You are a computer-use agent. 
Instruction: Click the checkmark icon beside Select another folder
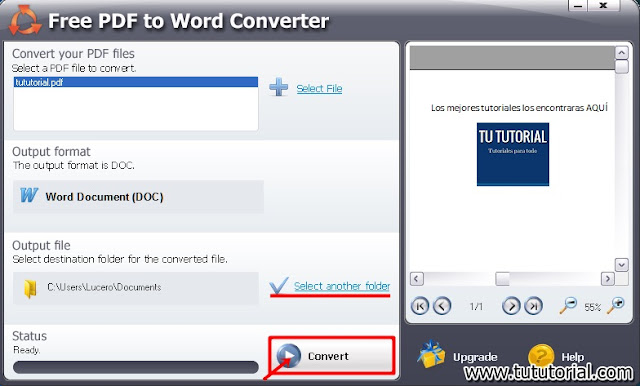[x=279, y=285]
